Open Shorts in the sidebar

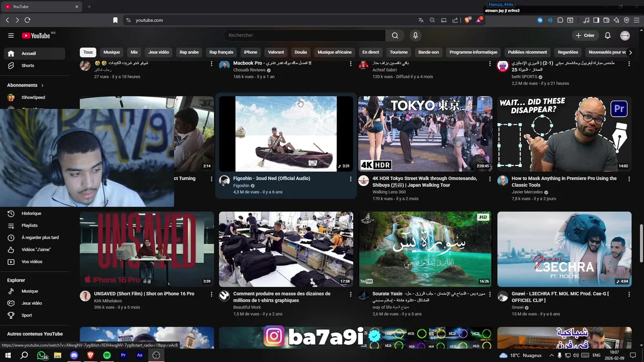point(35,65)
